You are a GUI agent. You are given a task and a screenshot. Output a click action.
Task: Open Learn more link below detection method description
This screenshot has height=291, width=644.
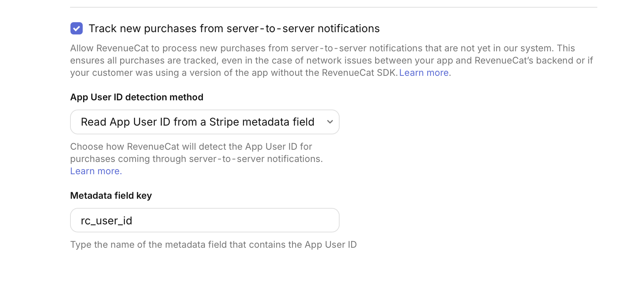coord(96,171)
